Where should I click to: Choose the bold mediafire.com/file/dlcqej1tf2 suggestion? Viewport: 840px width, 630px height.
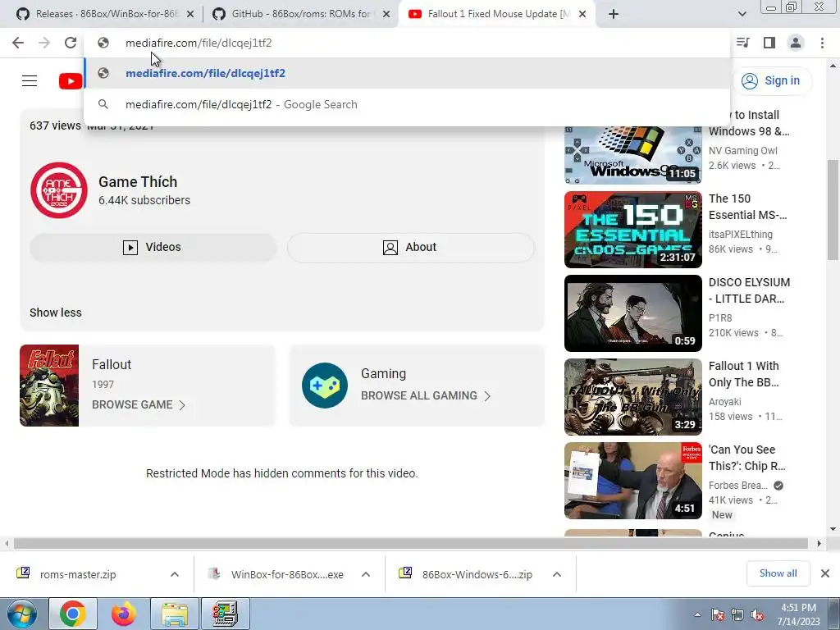click(407, 73)
